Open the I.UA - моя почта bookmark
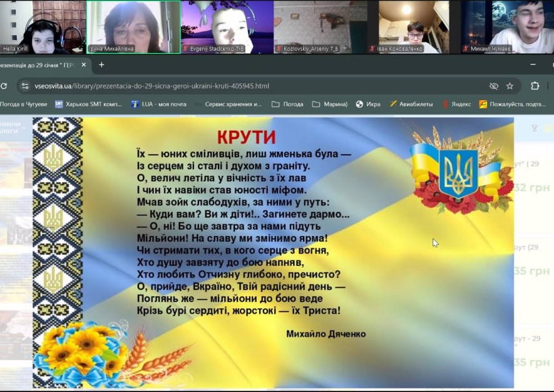Screen dimensions: 554x392 [x=158, y=104]
